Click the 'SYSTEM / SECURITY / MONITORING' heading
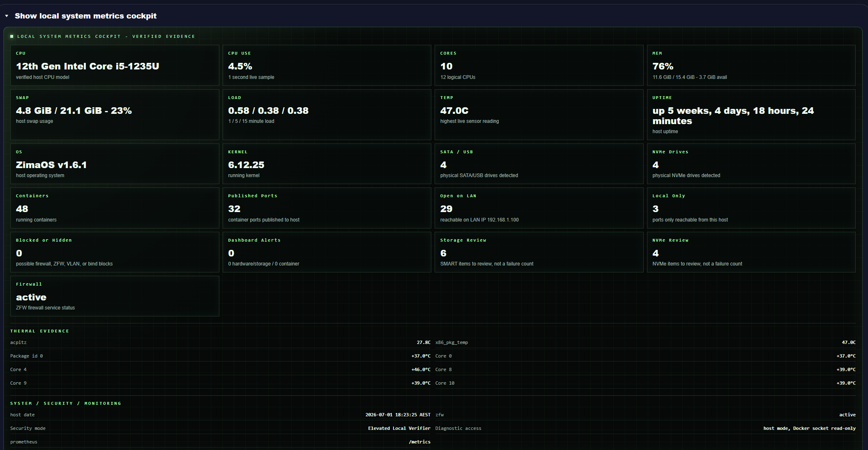The height and width of the screenshot is (450, 868). [x=66, y=404]
